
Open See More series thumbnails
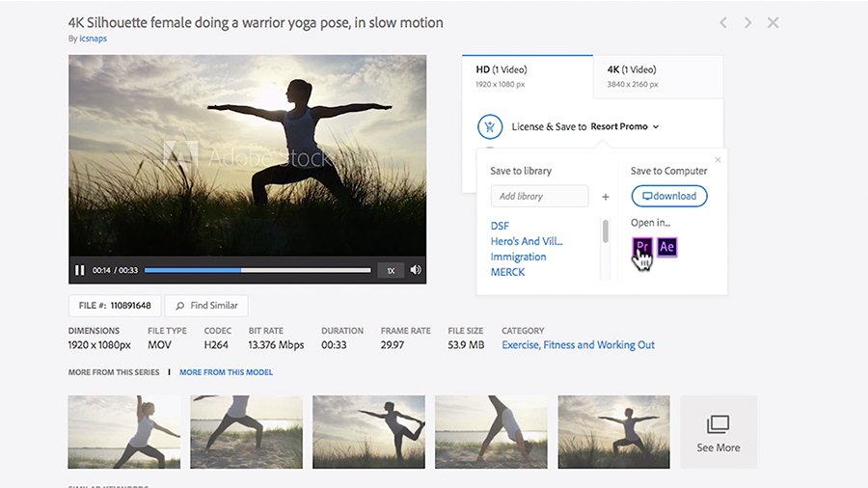(719, 432)
